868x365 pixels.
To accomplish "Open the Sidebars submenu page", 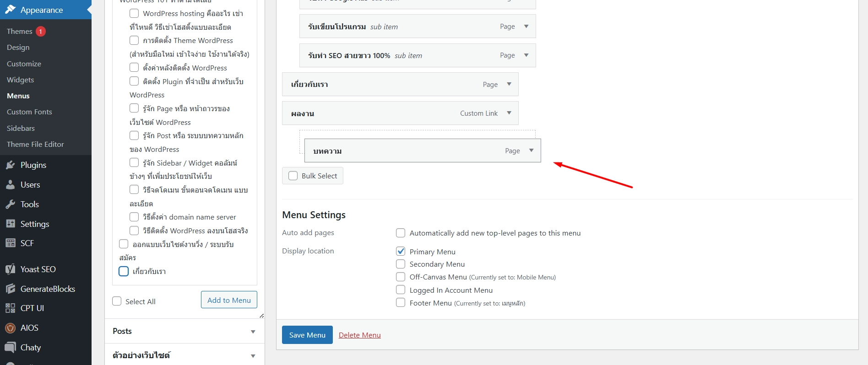I will point(21,128).
